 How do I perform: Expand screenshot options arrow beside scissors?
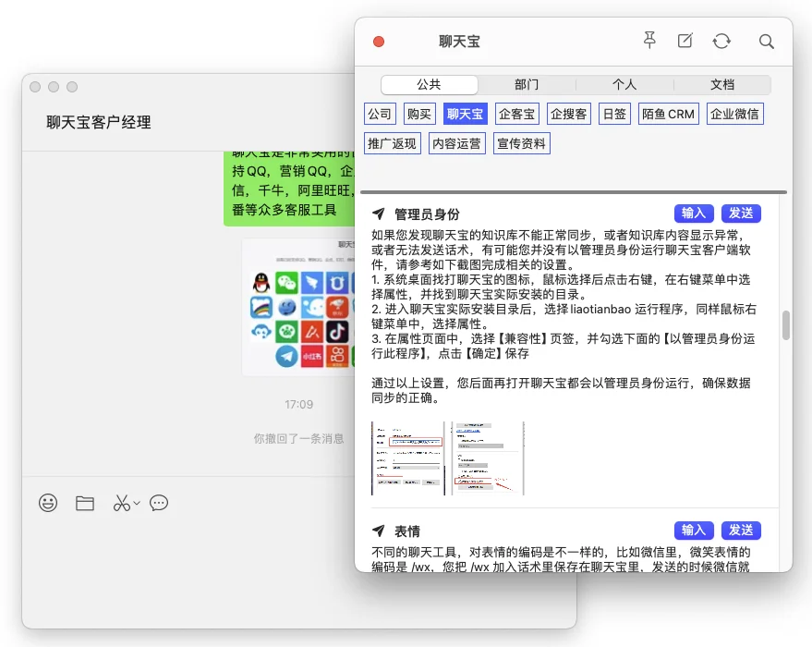(x=137, y=503)
